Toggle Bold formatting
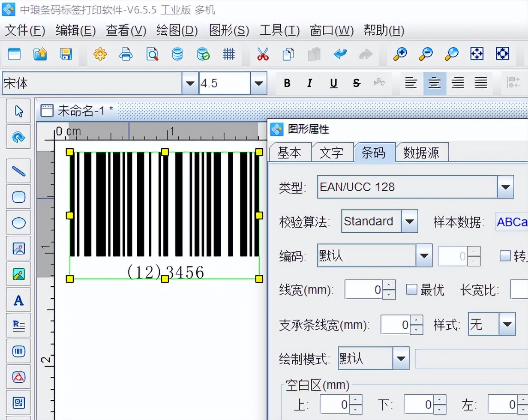 tap(287, 84)
